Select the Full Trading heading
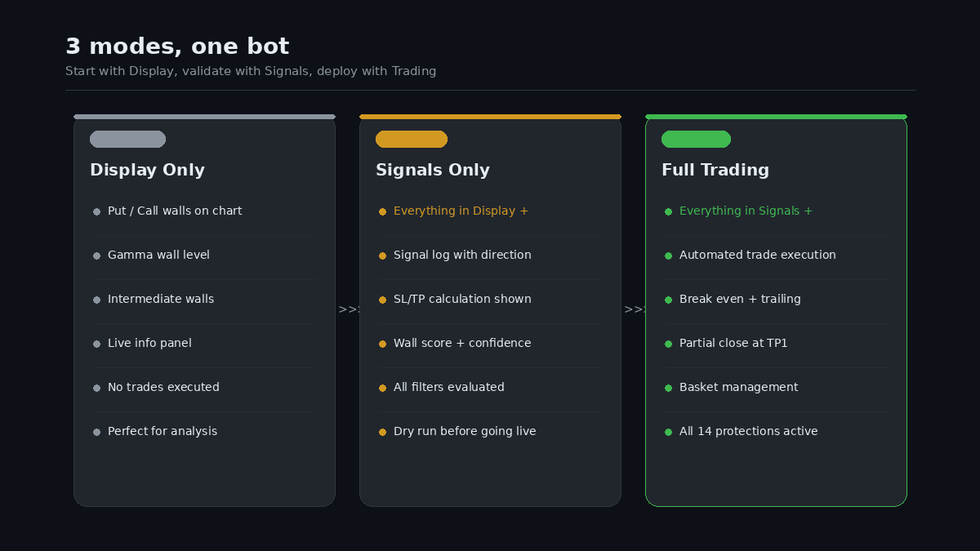This screenshot has width=980, height=551. pos(715,170)
